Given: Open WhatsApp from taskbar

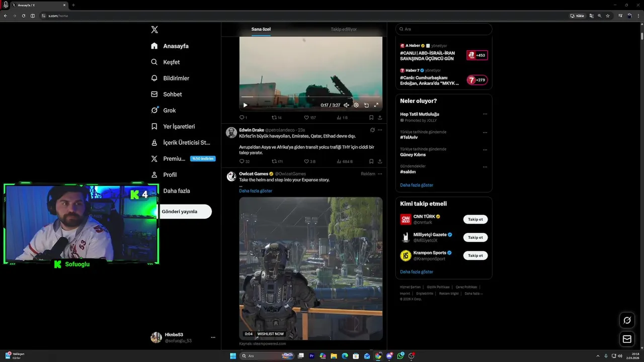Looking at the screenshot, I should [x=400, y=356].
